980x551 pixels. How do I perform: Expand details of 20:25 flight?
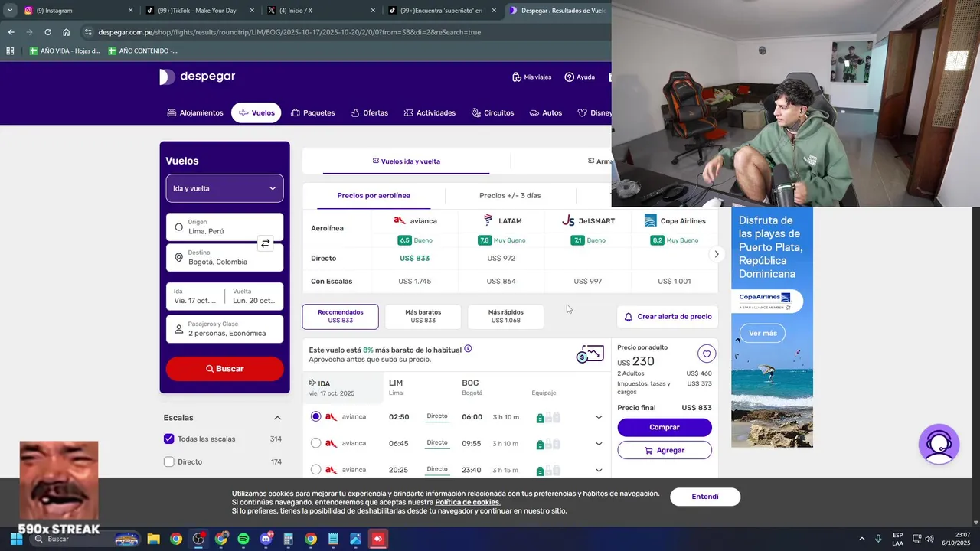(x=599, y=469)
